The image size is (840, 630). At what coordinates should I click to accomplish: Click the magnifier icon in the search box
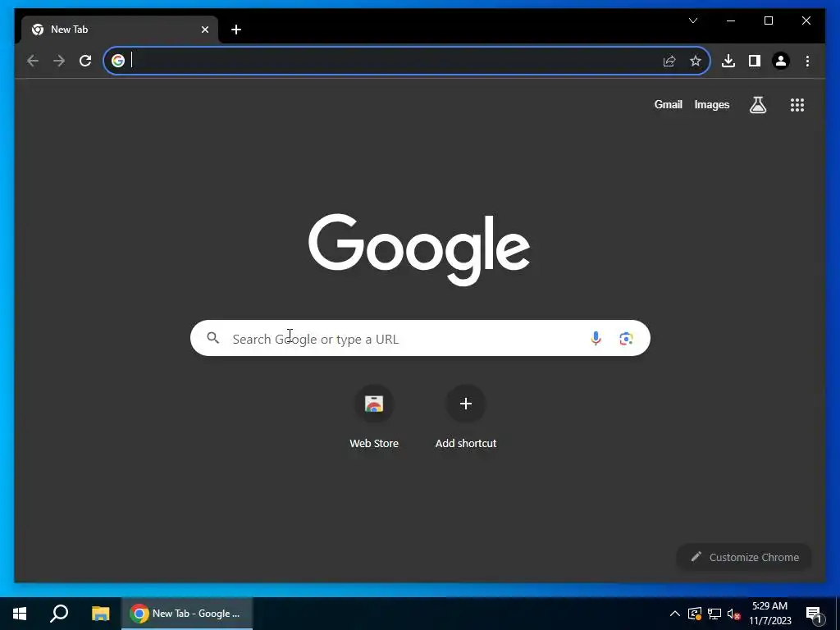tap(212, 338)
